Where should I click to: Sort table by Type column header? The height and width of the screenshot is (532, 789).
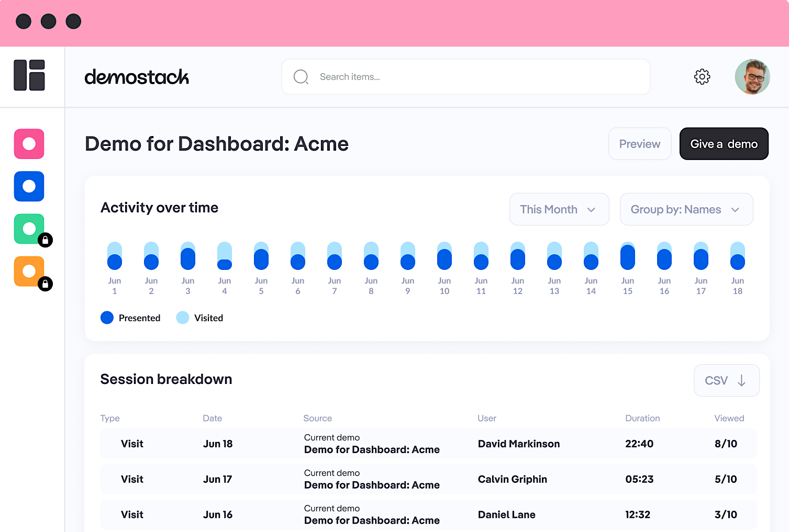(110, 418)
